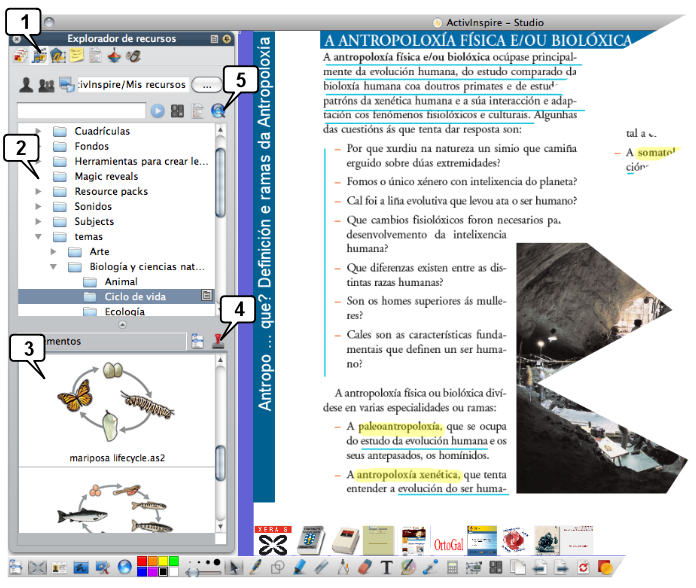Collapse the temas folder

(39, 237)
